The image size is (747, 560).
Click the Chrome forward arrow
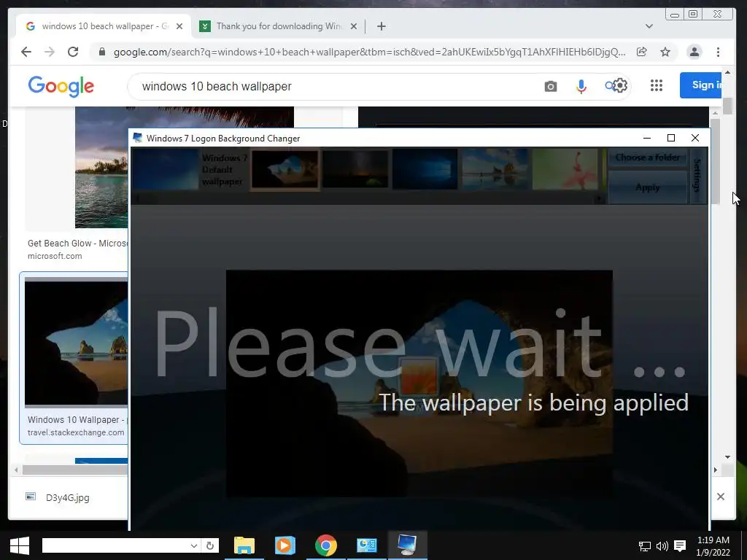coord(50,52)
